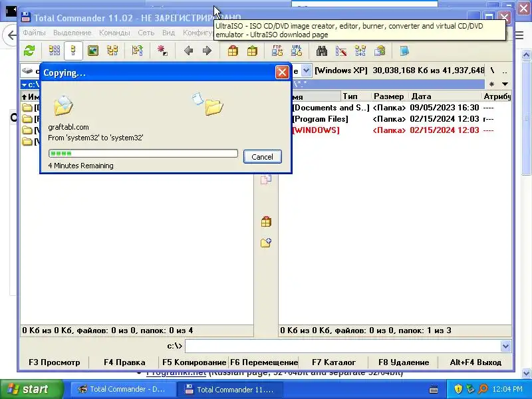Viewport: 532px width, 399px height.
Task: Click the F3 Просмотр button
Action: tap(55, 362)
